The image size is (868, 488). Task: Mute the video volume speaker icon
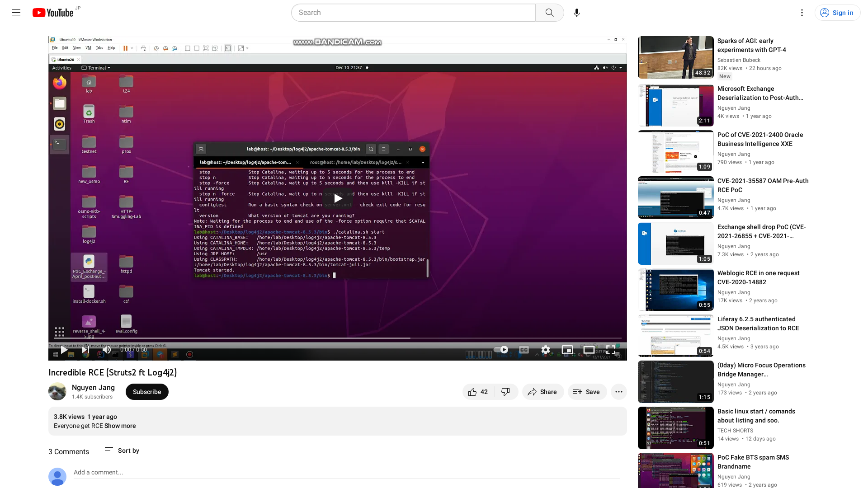pos(107,350)
